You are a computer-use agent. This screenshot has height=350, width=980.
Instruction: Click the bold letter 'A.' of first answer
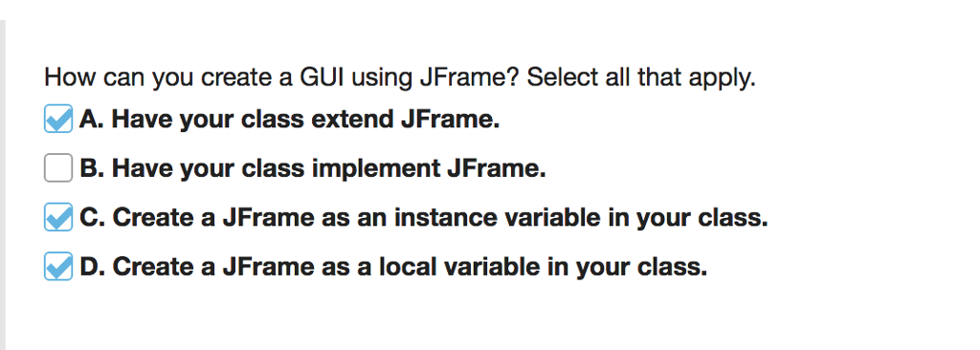pyautogui.click(x=91, y=119)
